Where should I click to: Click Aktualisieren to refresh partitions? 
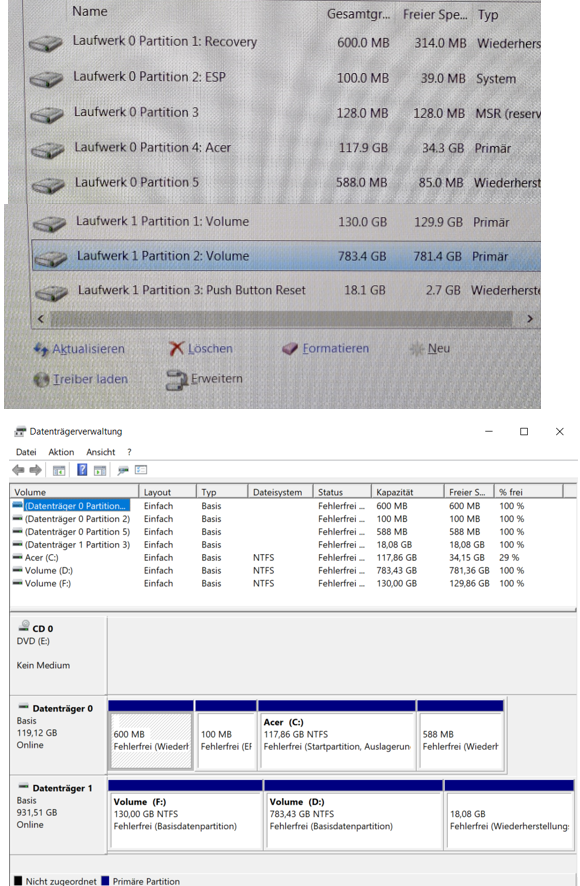tap(79, 349)
